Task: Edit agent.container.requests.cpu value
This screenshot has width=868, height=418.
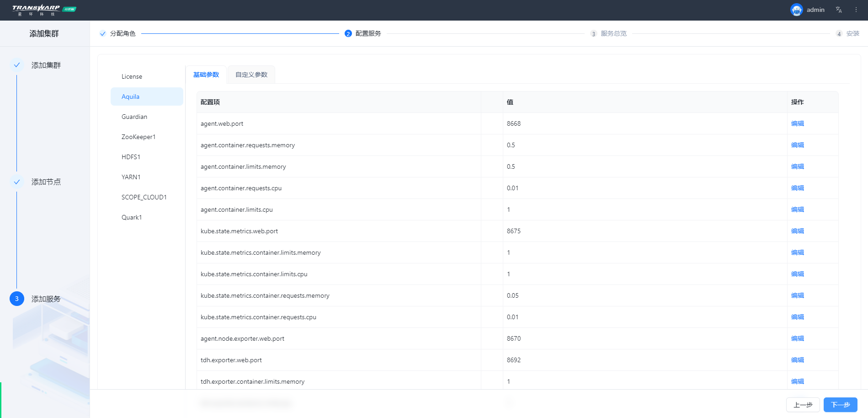Action: pyautogui.click(x=798, y=188)
